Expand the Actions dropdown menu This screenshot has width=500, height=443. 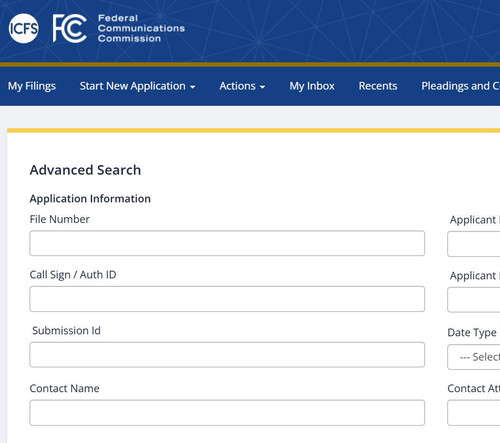coord(242,86)
